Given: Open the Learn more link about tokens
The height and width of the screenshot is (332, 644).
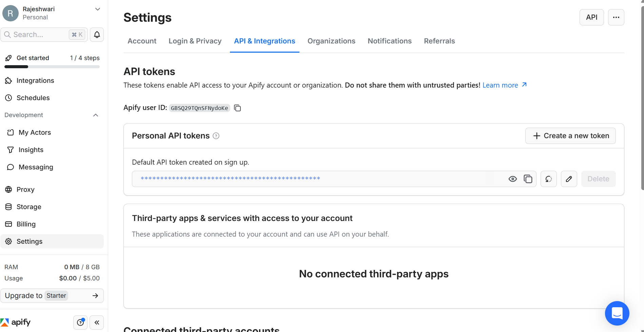Looking at the screenshot, I should (501, 85).
